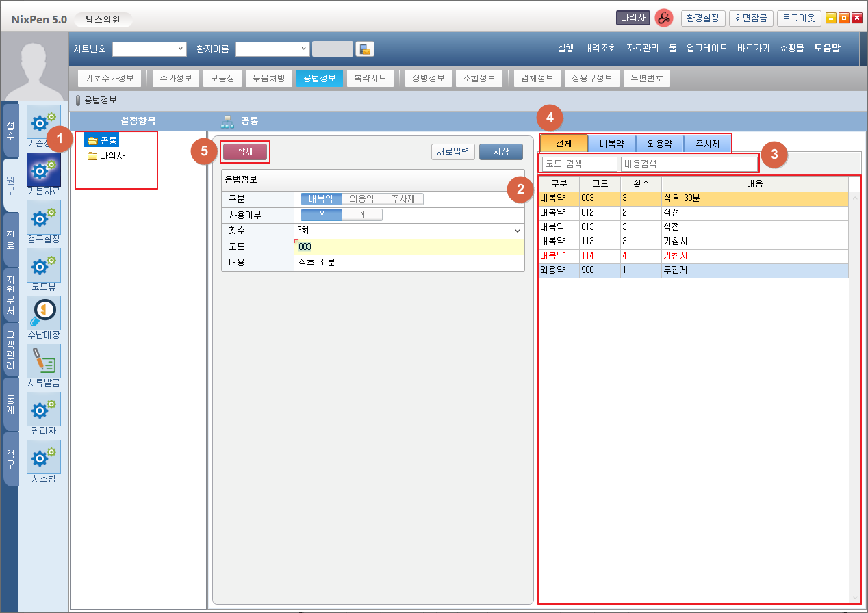Open the 코드뷰 sidebar icon

[43, 265]
